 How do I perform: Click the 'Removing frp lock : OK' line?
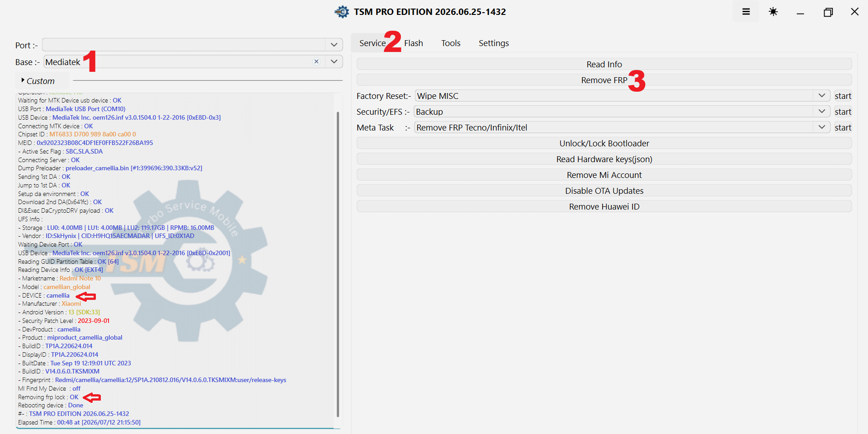48,397
